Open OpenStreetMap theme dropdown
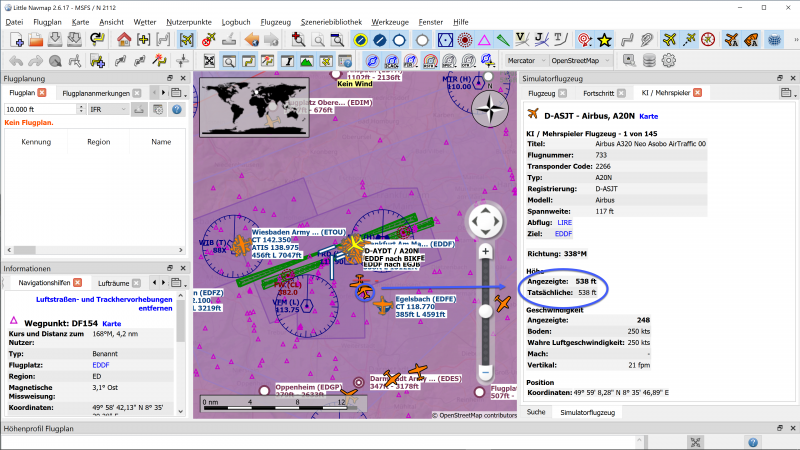The width and height of the screenshot is (800, 450). [580, 60]
